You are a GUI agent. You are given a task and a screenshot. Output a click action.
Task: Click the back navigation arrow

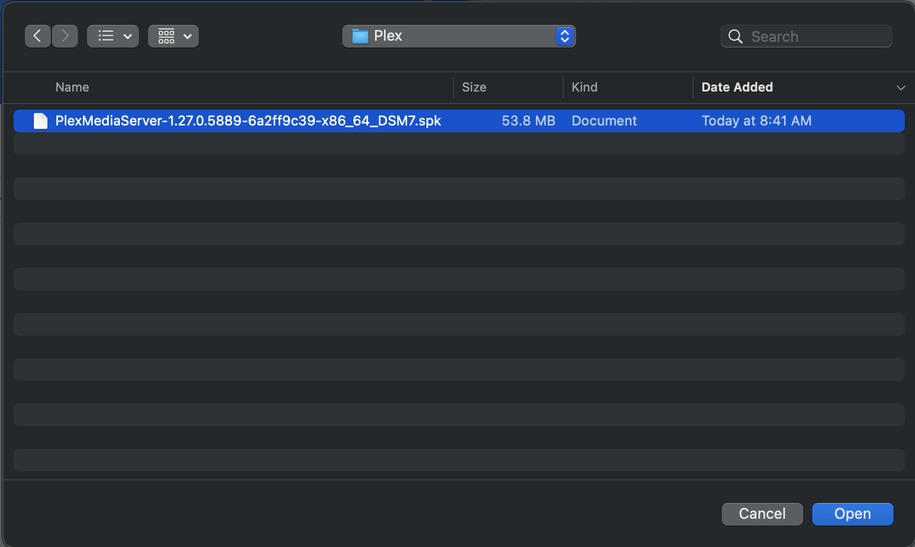38,36
